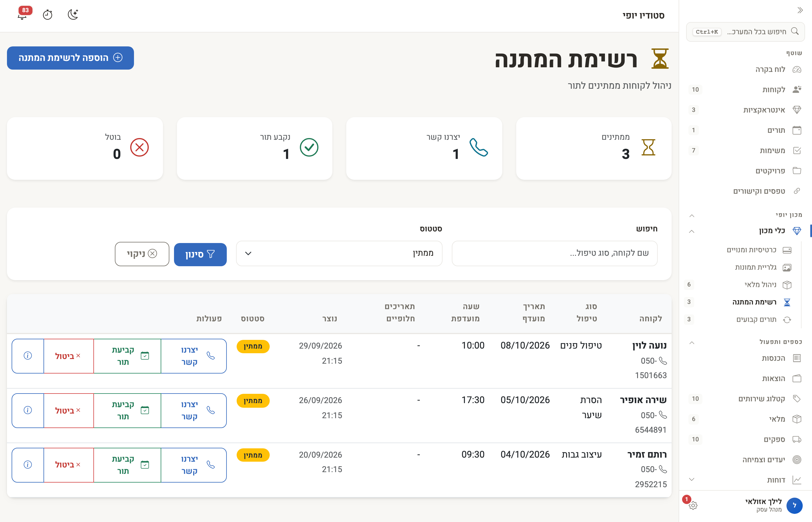Open משימות in sidebar
This screenshot has width=812, height=522.
pos(745,151)
